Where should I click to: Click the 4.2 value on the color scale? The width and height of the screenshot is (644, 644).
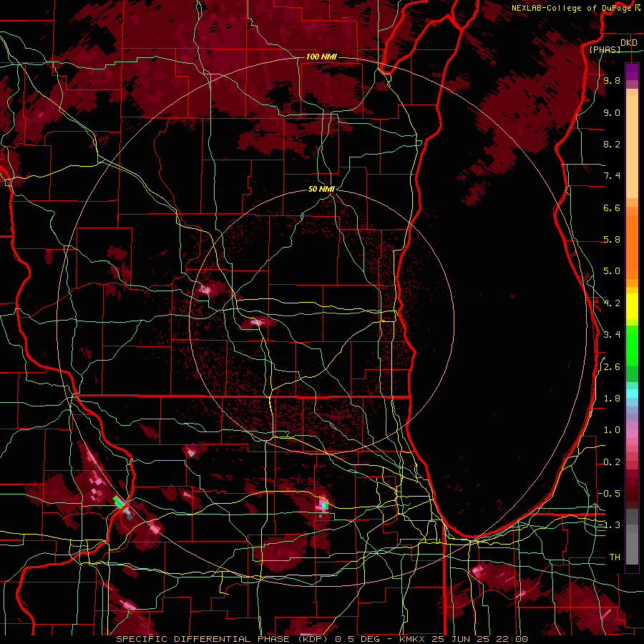coord(612,303)
